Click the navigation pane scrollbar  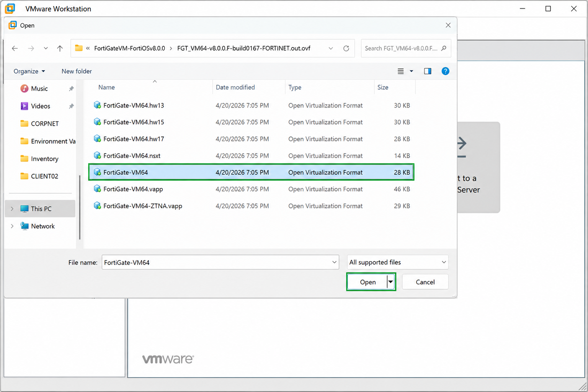[x=80, y=207]
